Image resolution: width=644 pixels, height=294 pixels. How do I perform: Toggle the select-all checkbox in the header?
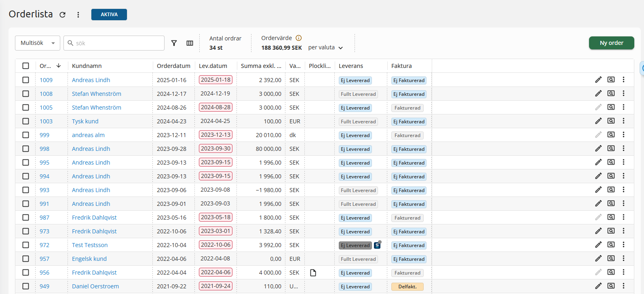pyautogui.click(x=26, y=66)
